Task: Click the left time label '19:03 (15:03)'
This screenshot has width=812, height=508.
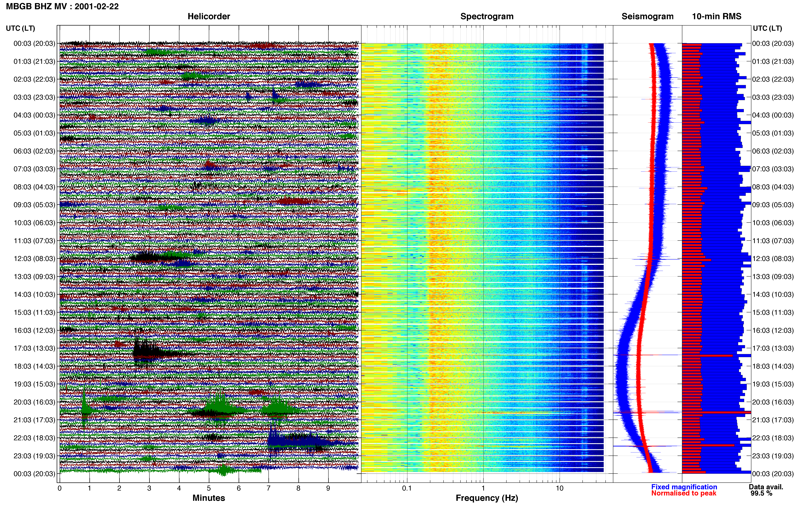Action: [x=34, y=384]
